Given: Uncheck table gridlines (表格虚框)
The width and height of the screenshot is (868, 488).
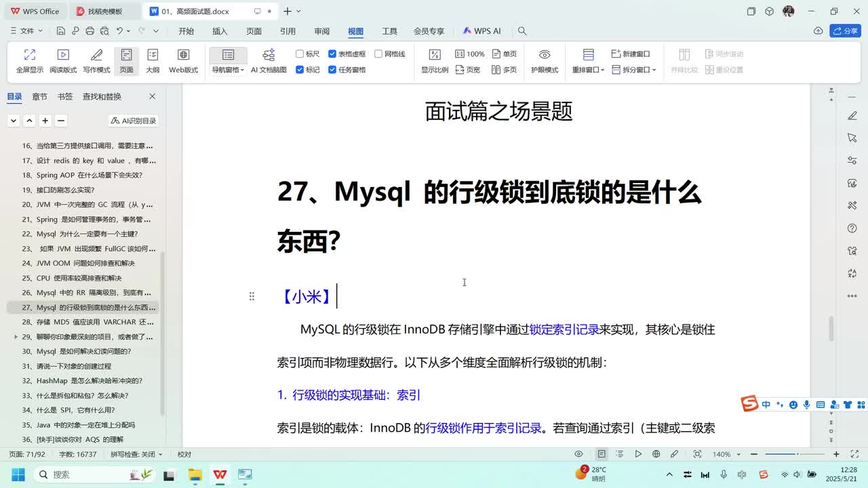Looking at the screenshot, I should [x=347, y=54].
